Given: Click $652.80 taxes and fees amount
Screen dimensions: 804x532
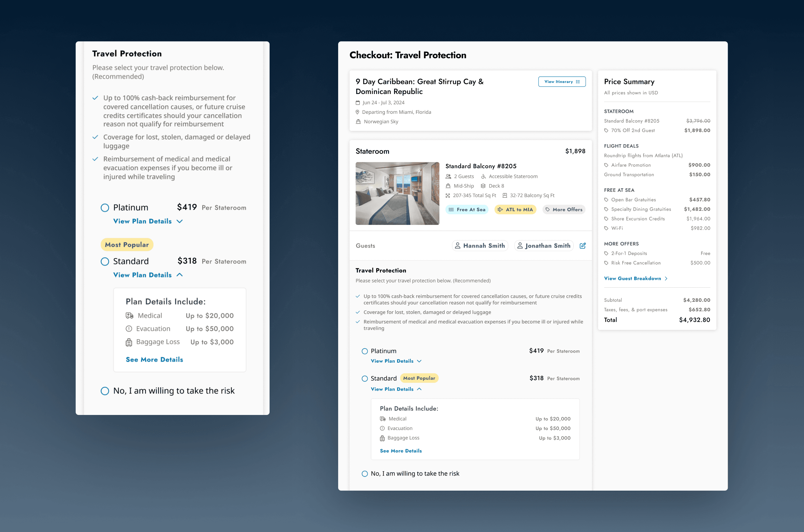Looking at the screenshot, I should point(699,310).
